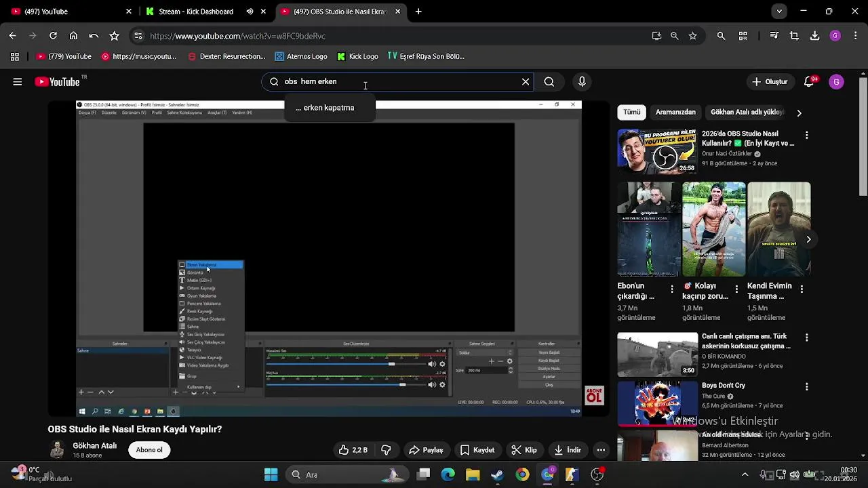Open more actions menu beside İndir
The image size is (868, 488).
[x=601, y=450]
